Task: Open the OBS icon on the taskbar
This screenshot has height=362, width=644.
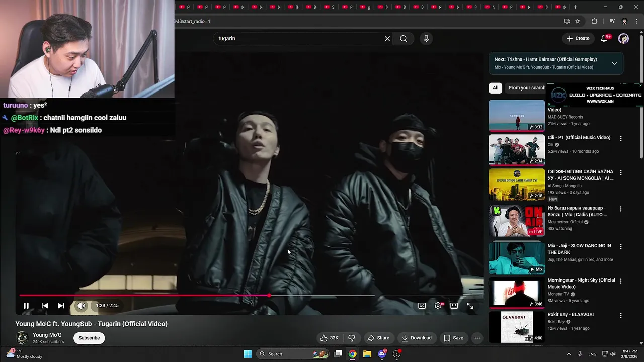Action: [396, 354]
